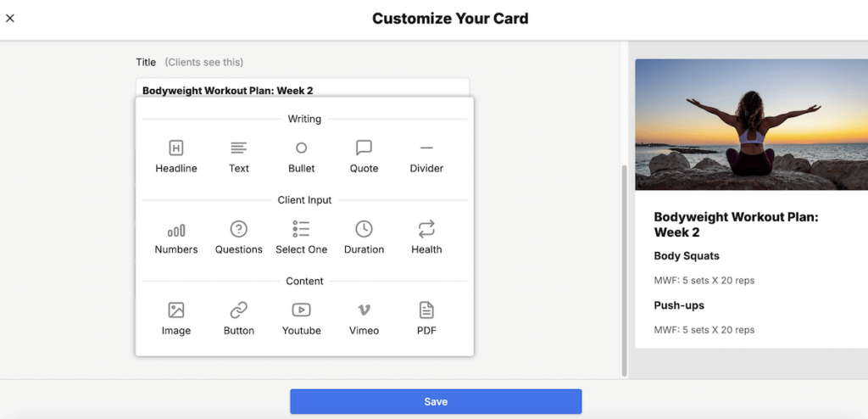Add a Numbers client input

click(175, 237)
